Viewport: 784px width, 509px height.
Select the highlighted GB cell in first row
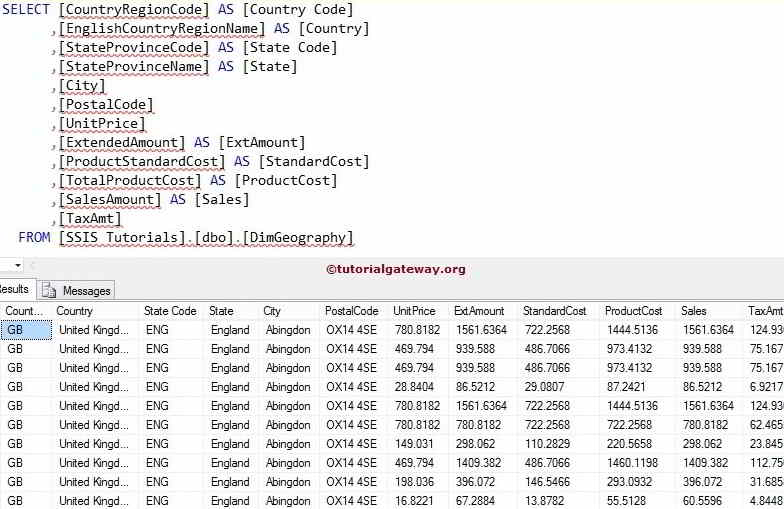[x=26, y=330]
